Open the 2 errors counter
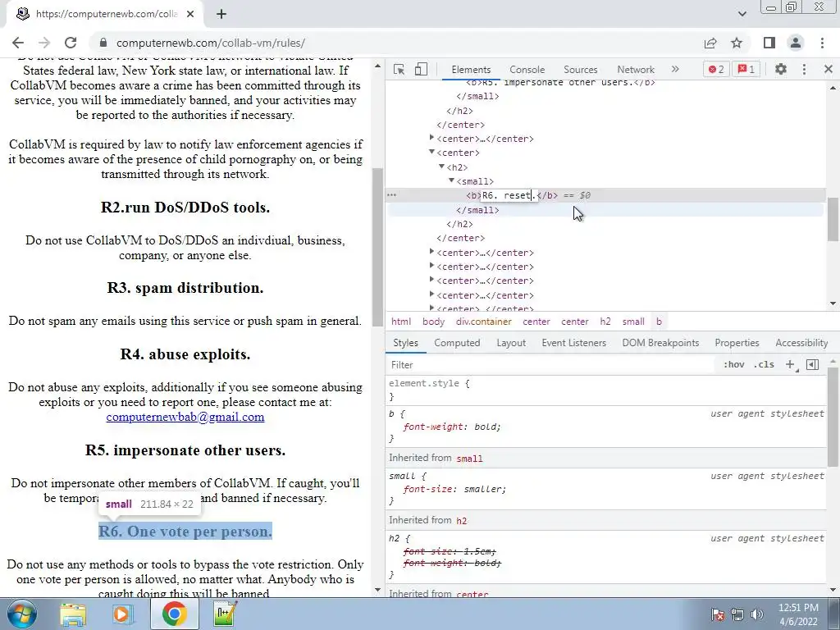 [715, 69]
